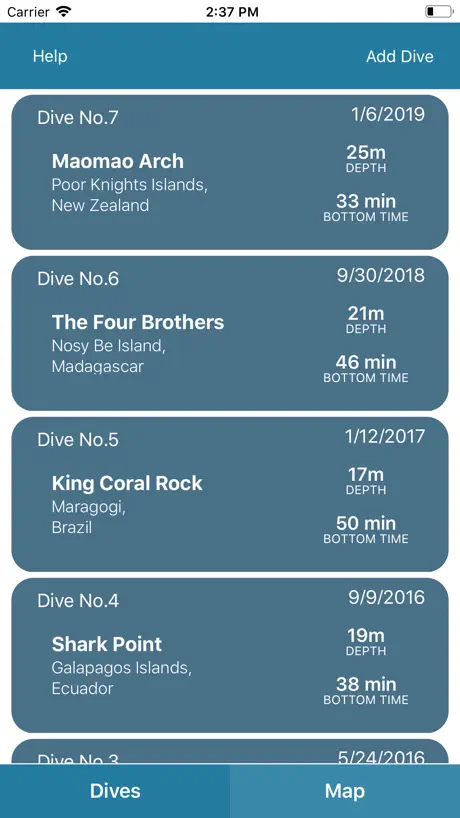Open the Help screen
This screenshot has width=460, height=818.
pos(50,56)
